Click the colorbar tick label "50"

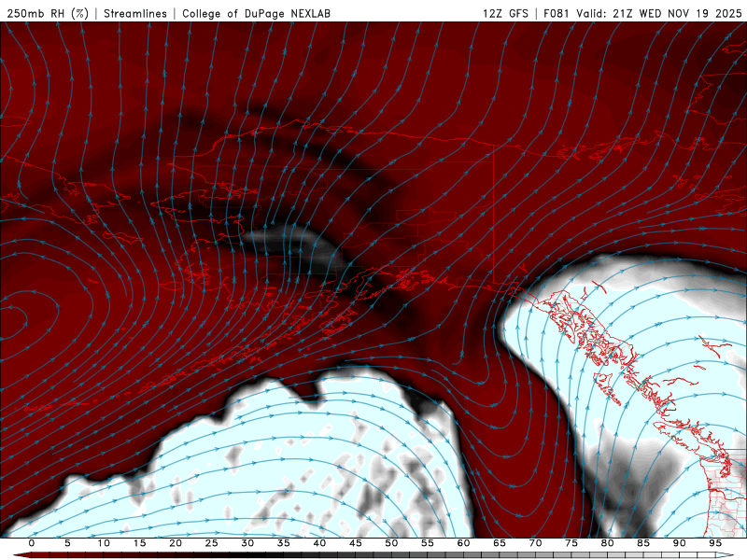pos(391,543)
